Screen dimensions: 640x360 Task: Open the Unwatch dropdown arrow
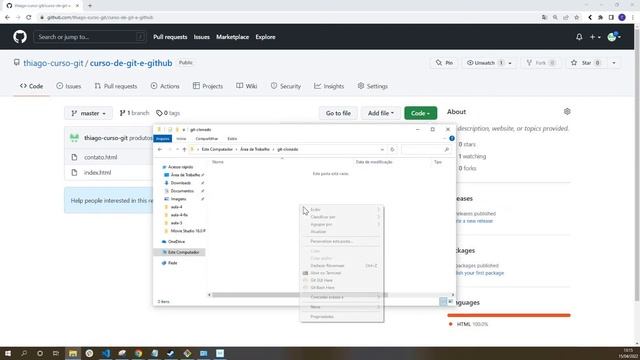[x=510, y=63]
